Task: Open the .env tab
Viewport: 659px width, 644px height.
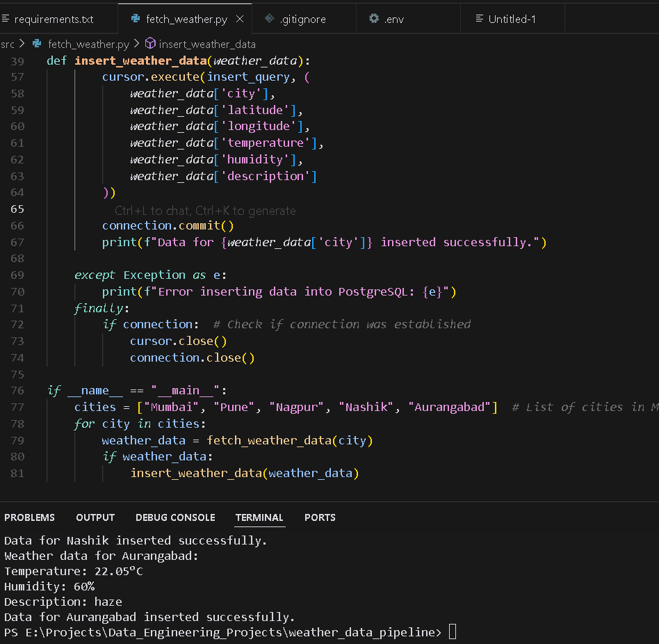Action: [x=394, y=19]
